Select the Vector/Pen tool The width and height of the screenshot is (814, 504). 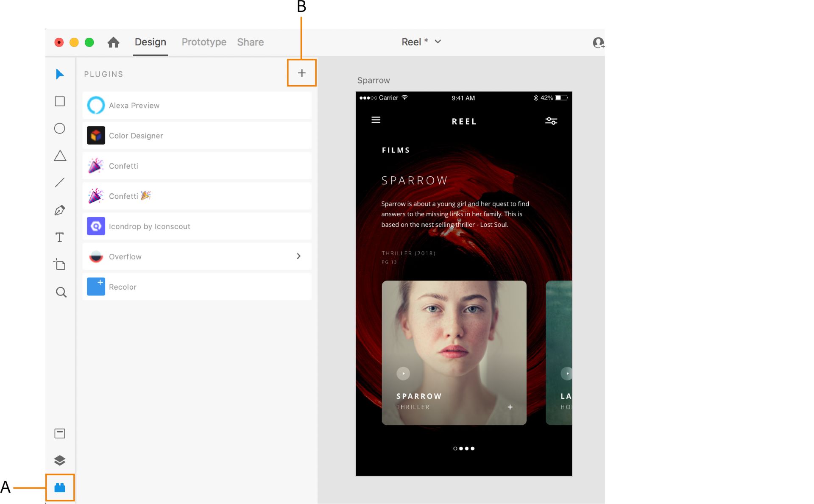[x=60, y=210]
